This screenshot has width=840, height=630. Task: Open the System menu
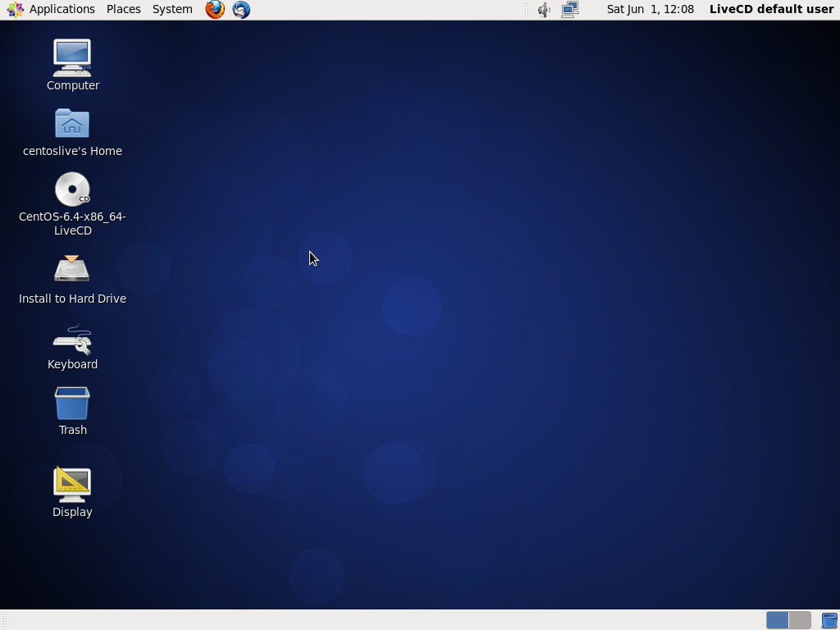(x=172, y=9)
